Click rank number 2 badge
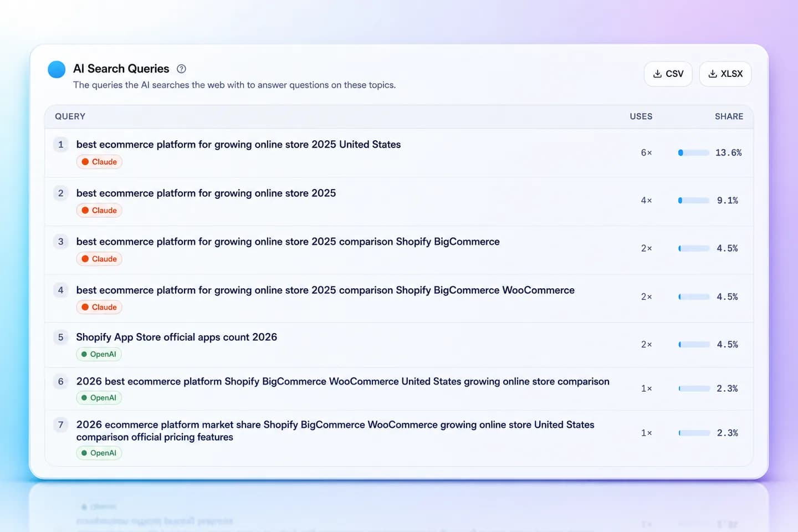The image size is (798, 532). (x=61, y=193)
